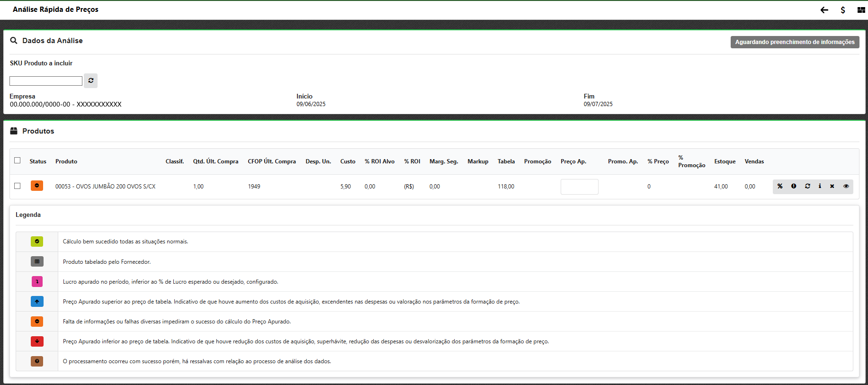
Task: Check the select-all checkbox in table header
Action: (18, 161)
